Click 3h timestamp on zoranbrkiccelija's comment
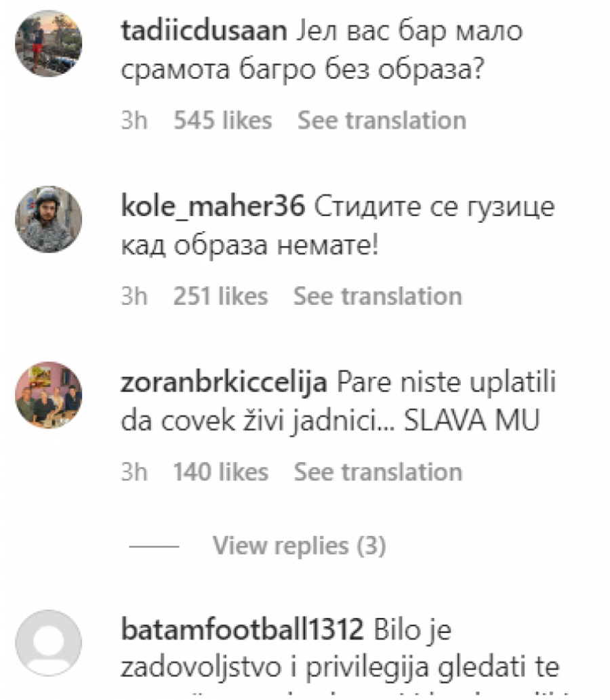 click(x=134, y=472)
